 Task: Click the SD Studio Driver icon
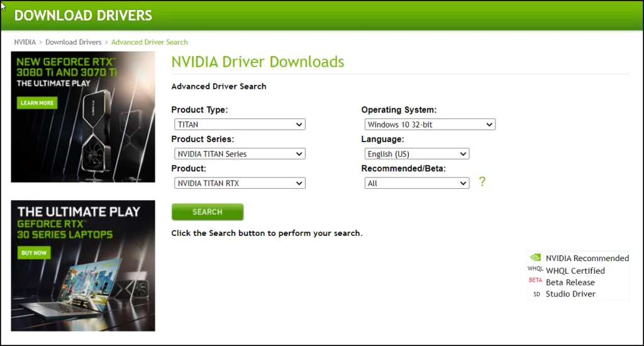click(x=536, y=294)
